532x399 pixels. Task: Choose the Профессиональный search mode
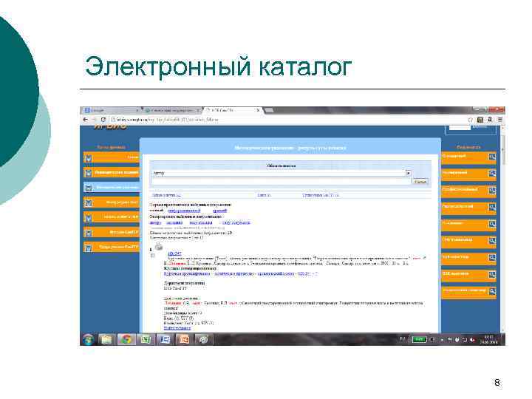[468, 191]
